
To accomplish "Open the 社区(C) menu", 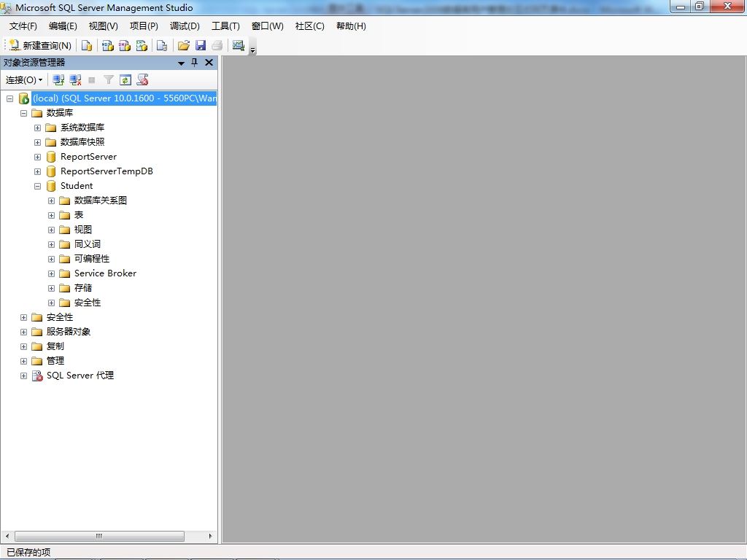I will tap(309, 26).
